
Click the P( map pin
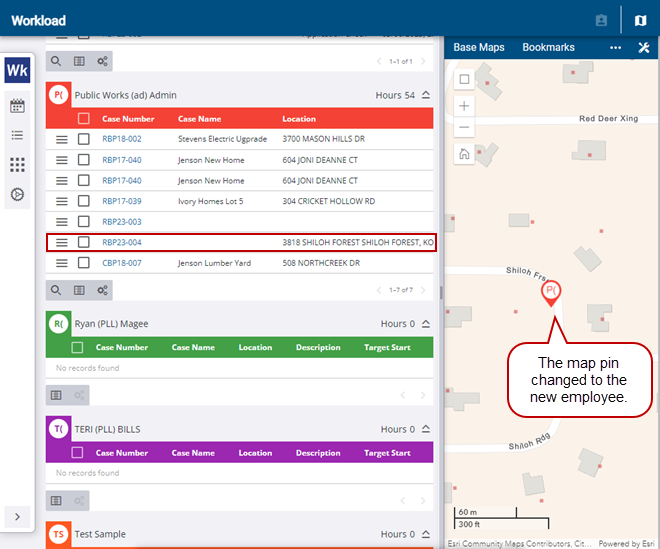pyautogui.click(x=551, y=293)
